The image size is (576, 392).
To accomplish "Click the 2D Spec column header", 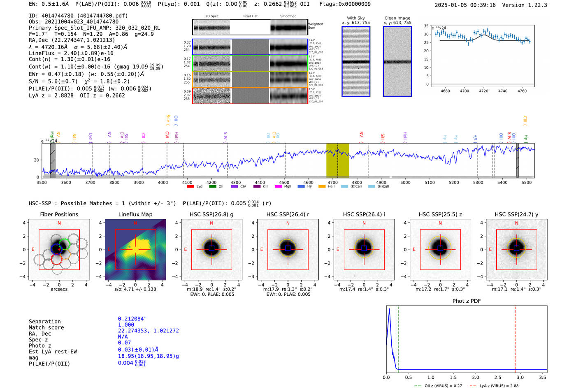I will click(212, 16).
